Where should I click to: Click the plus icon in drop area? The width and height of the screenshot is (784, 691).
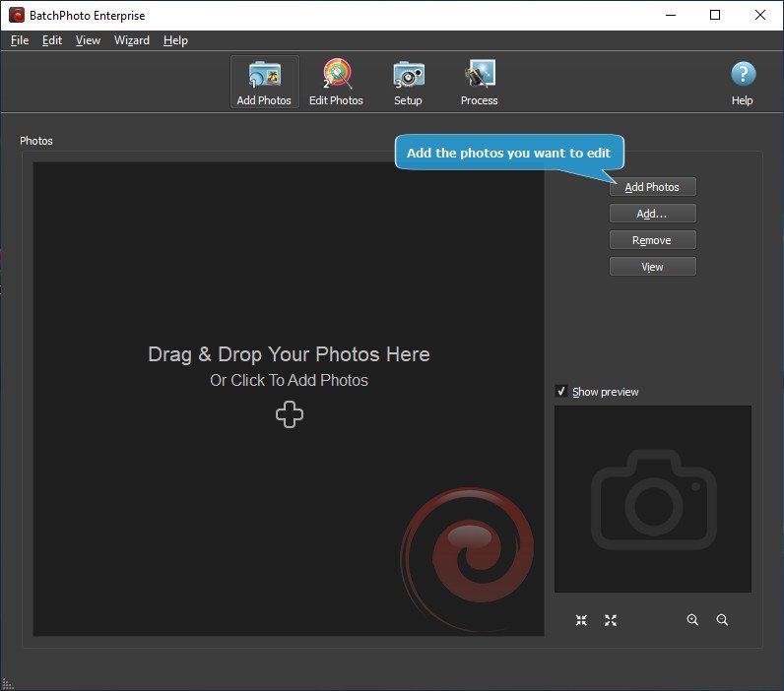coord(290,414)
